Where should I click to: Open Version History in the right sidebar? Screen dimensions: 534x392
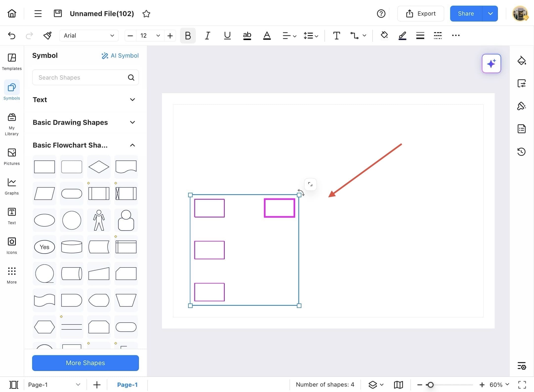(522, 152)
